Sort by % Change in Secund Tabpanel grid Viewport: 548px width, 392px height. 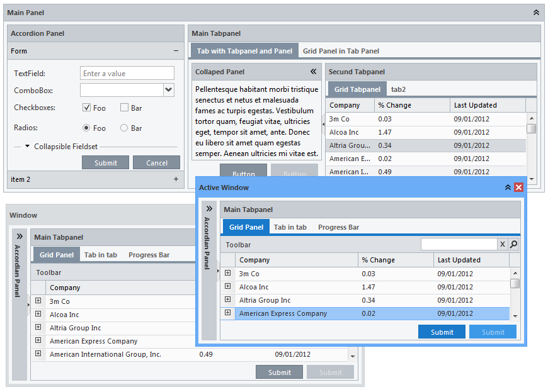[412, 105]
